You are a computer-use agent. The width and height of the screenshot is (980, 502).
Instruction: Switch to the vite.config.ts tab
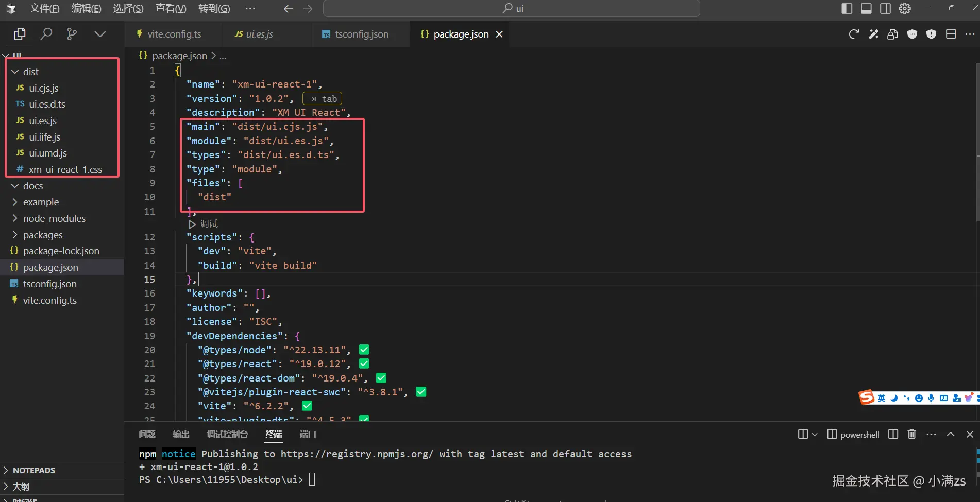click(x=174, y=34)
